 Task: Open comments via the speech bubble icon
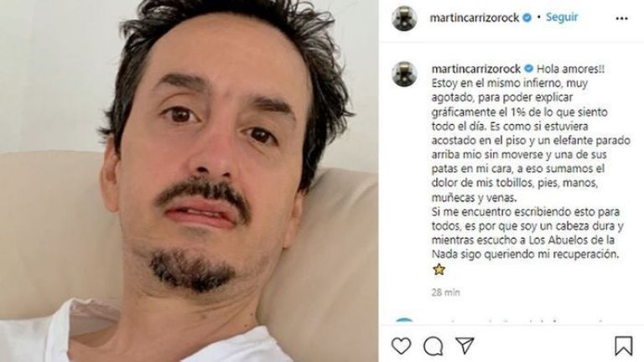click(433, 346)
